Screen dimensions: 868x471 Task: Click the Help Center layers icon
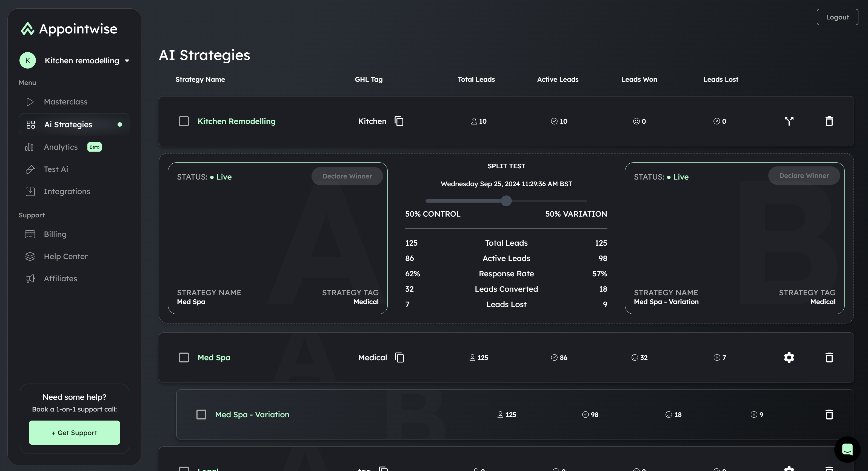[x=30, y=256]
